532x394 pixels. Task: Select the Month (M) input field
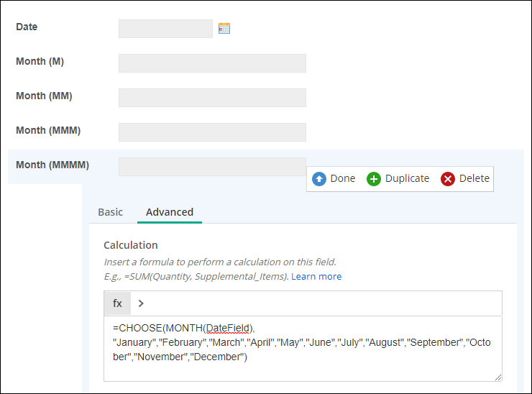click(x=212, y=63)
